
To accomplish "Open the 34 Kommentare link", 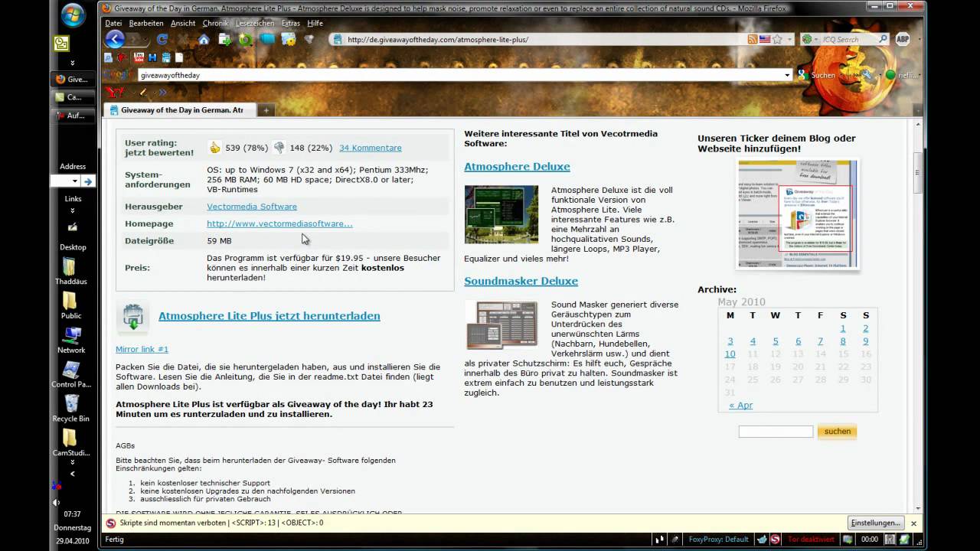I will click(371, 148).
